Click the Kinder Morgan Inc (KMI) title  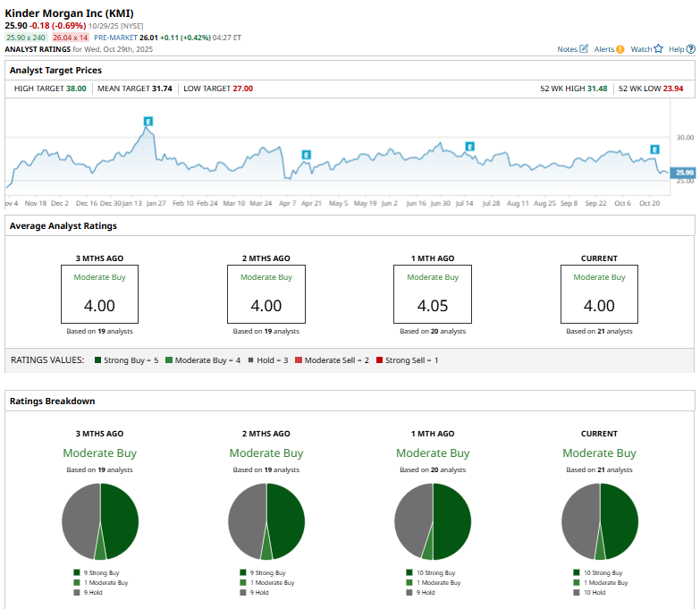click(x=69, y=13)
